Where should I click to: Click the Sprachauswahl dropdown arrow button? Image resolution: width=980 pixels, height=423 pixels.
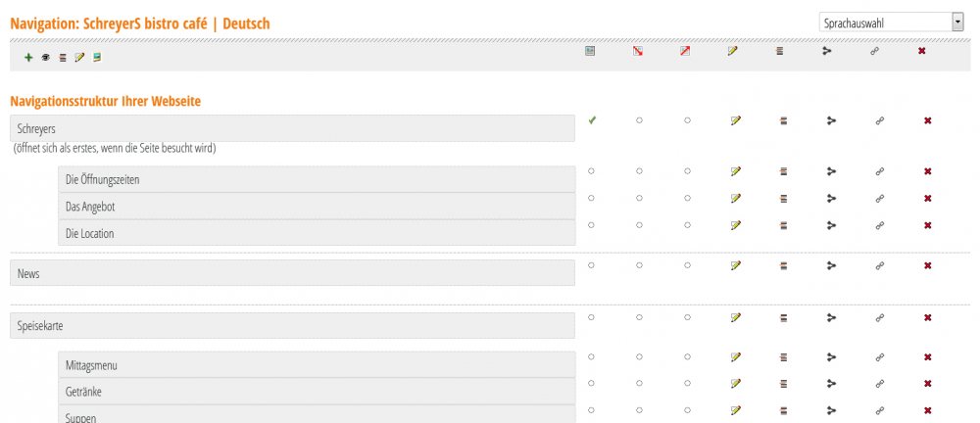coord(958,23)
